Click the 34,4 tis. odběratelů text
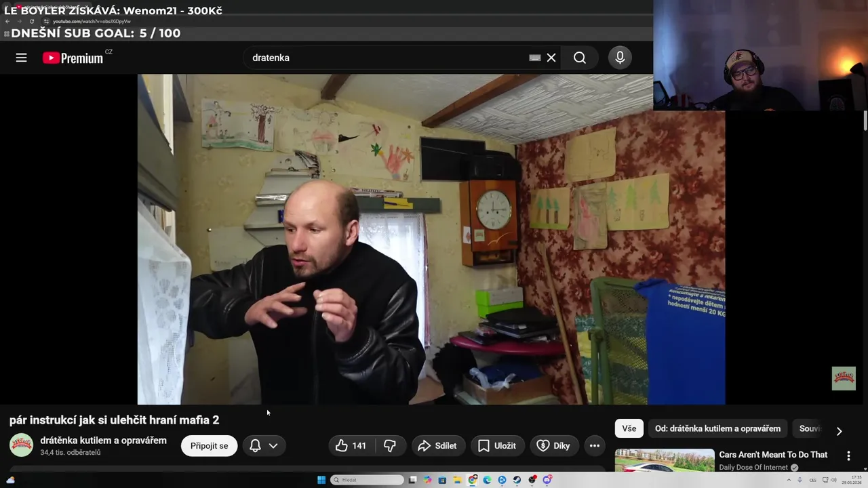The width and height of the screenshot is (868, 488). (x=70, y=453)
